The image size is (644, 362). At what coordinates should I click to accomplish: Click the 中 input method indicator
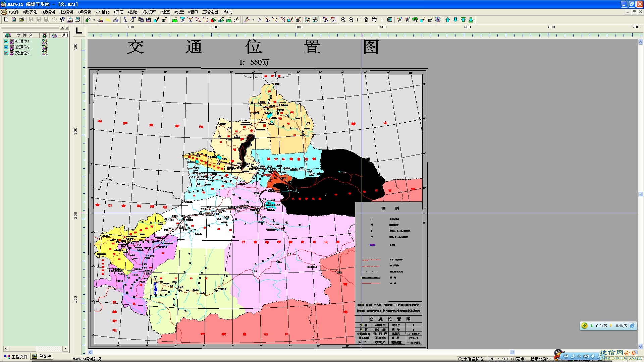tap(566, 356)
